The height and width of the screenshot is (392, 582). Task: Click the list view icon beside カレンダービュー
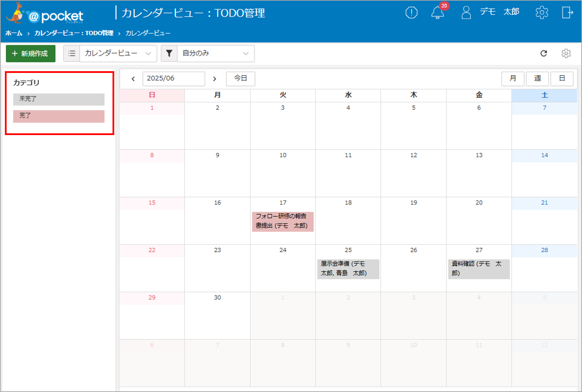coord(72,53)
